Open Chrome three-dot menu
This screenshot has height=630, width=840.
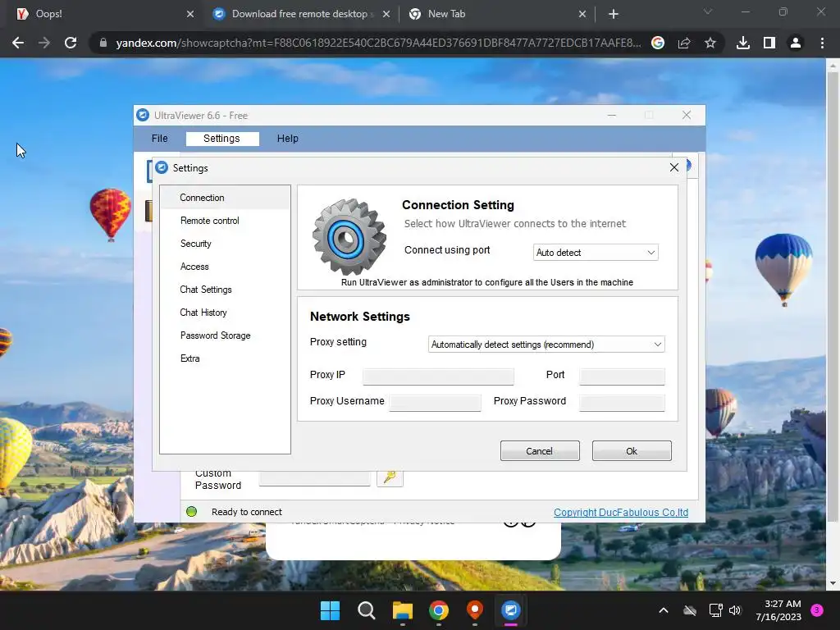(x=822, y=43)
